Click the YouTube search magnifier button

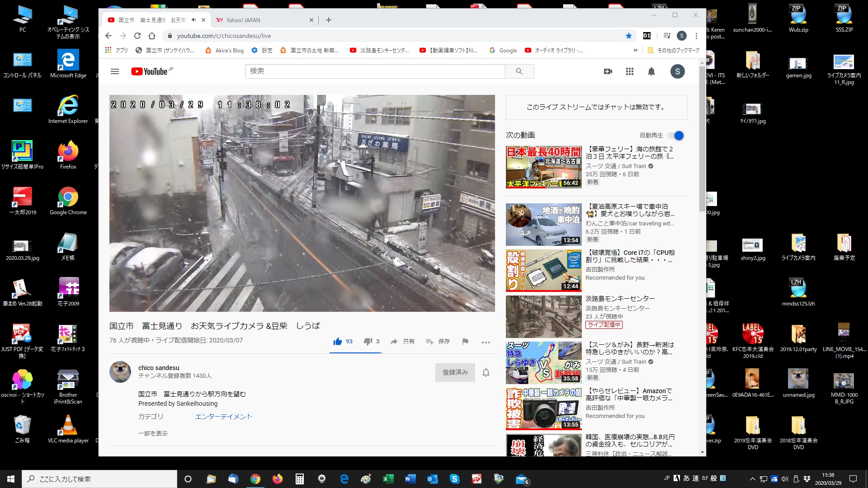(x=519, y=71)
